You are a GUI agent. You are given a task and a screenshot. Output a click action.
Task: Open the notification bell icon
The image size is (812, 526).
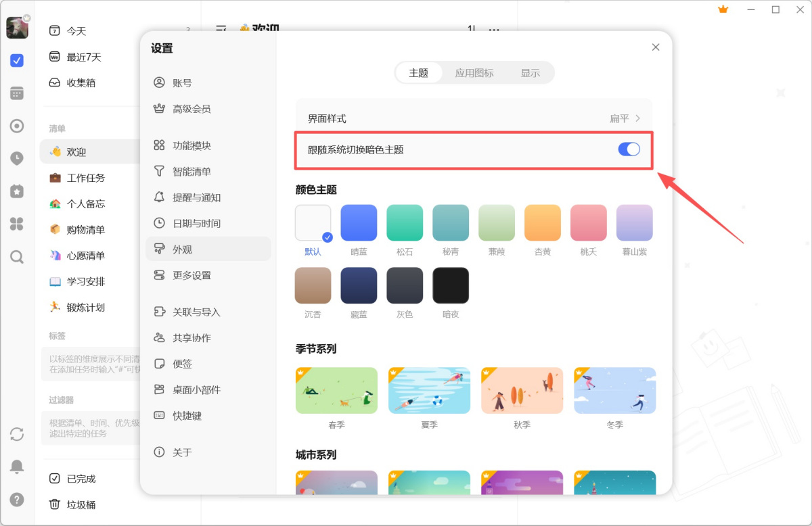[17, 467]
